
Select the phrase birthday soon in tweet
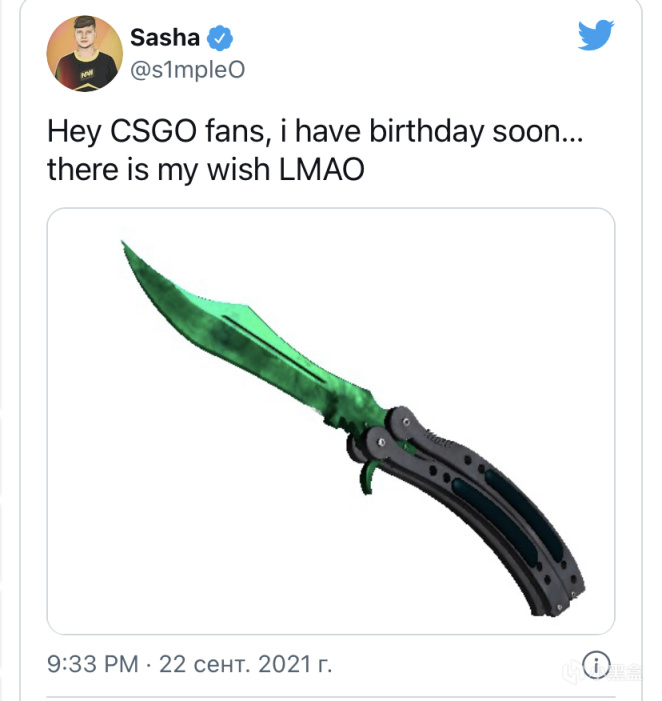pyautogui.click(x=476, y=131)
